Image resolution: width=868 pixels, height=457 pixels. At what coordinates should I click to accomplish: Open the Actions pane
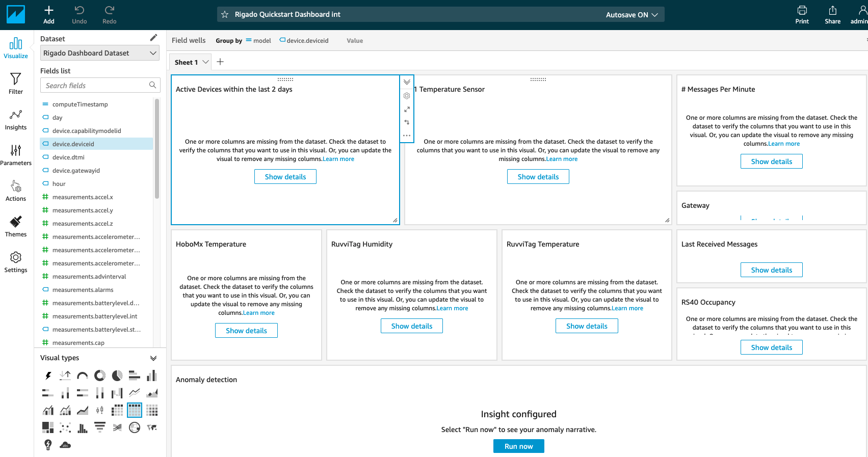click(16, 191)
